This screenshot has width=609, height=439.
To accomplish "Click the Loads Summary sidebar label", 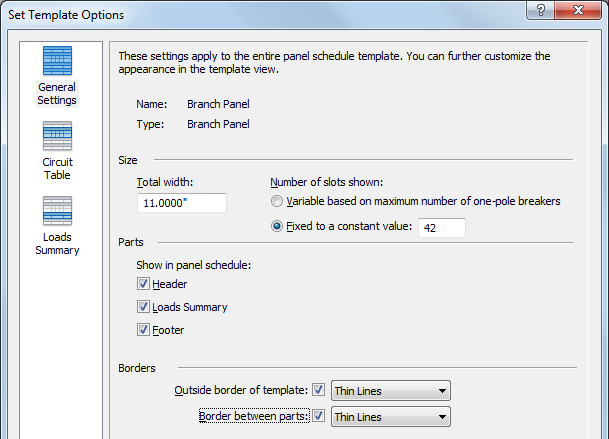I will pos(57,244).
